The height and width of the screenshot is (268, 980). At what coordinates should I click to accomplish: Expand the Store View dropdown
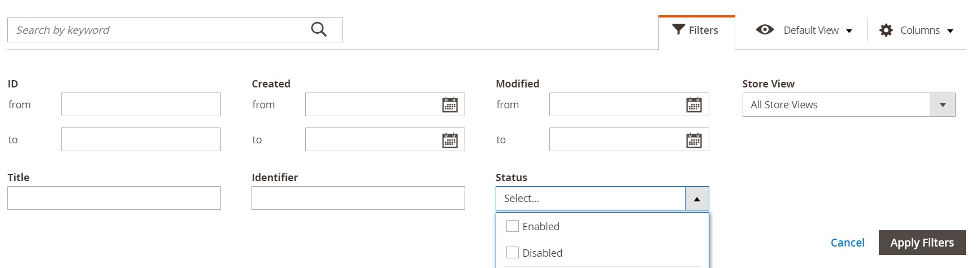(x=942, y=105)
